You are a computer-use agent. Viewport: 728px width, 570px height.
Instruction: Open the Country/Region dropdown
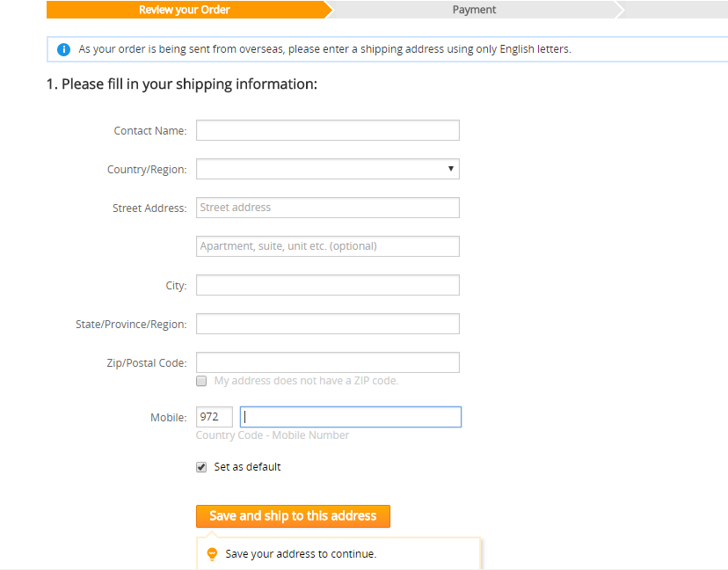coord(327,169)
